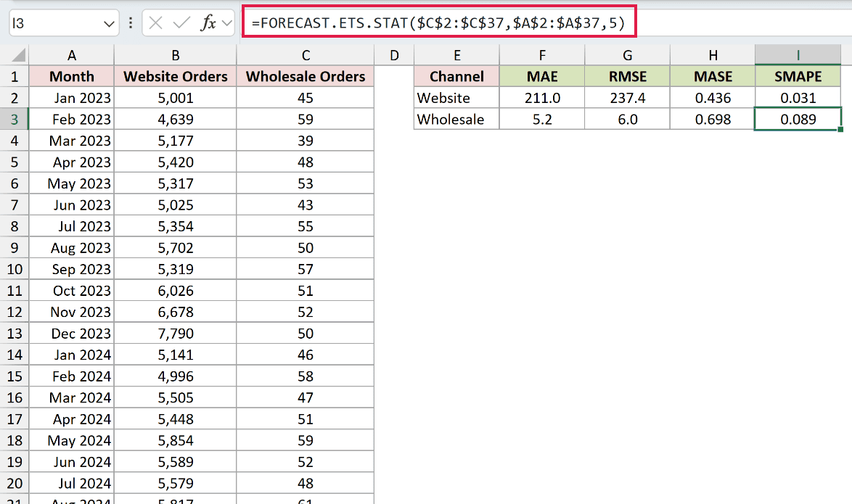852x504 pixels.
Task: Click the 'RMSE' header cell
Action: click(628, 77)
